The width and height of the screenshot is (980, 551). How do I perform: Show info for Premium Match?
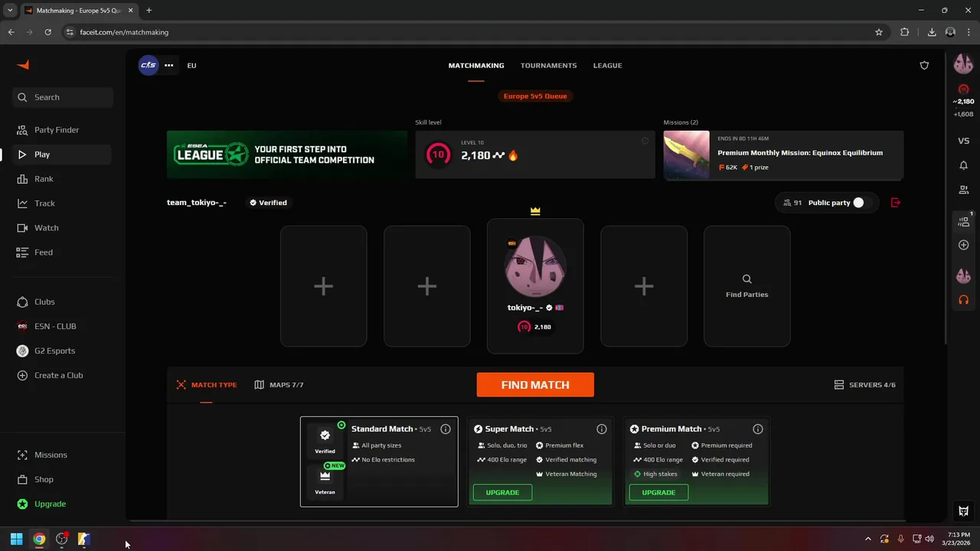tap(758, 429)
